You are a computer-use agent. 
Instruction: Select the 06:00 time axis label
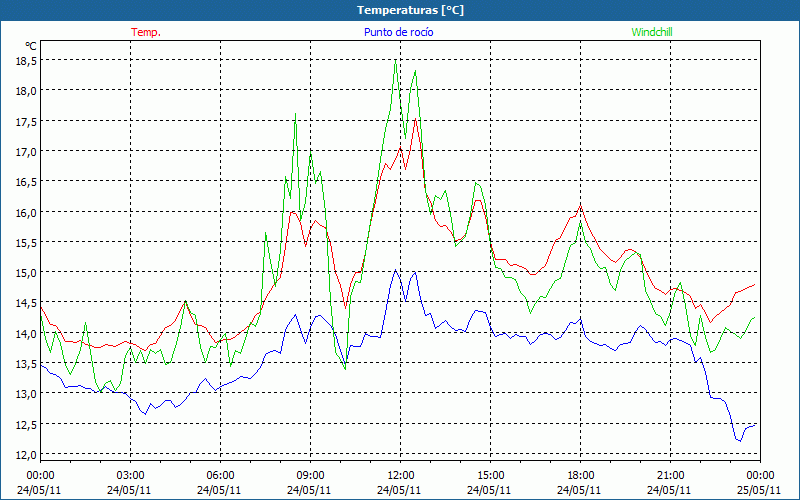pos(220,475)
